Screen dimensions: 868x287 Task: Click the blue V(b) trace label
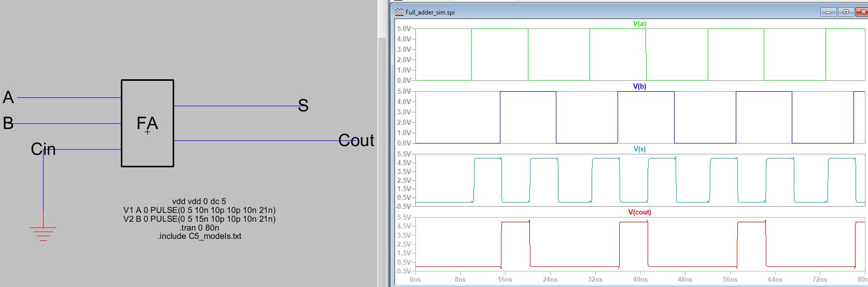click(639, 87)
